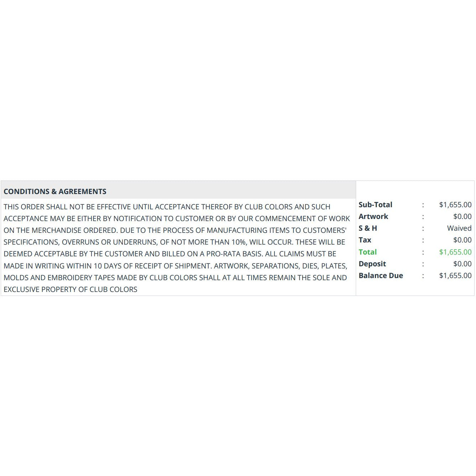Click the first line of conditions text
476x476 pixels.
[167, 207]
